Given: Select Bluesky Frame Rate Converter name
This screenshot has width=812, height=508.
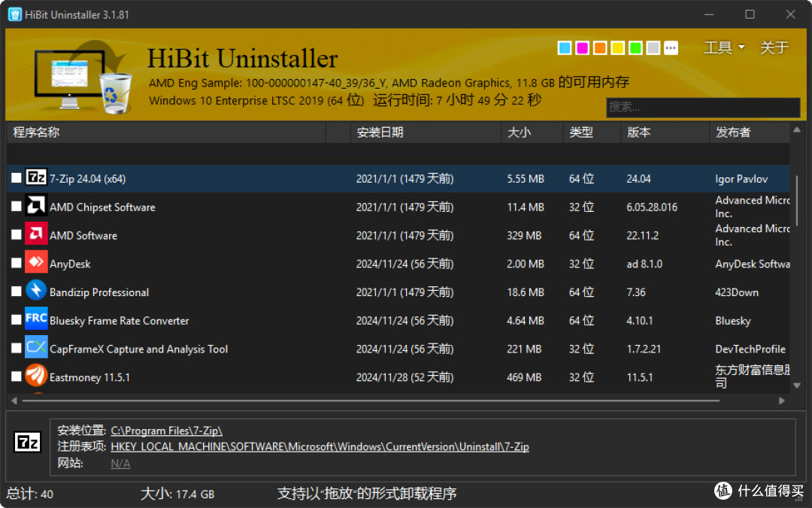Looking at the screenshot, I should coord(119,321).
